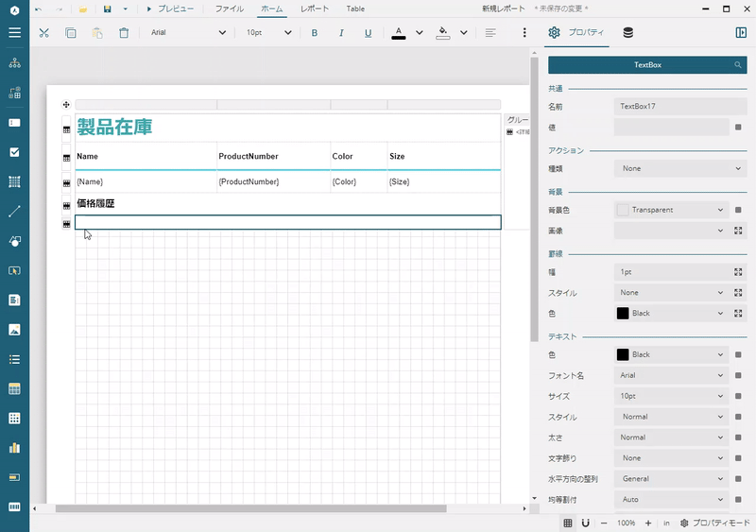756x532 pixels.
Task: Click the Delete trash icon in toolbar
Action: [x=124, y=32]
